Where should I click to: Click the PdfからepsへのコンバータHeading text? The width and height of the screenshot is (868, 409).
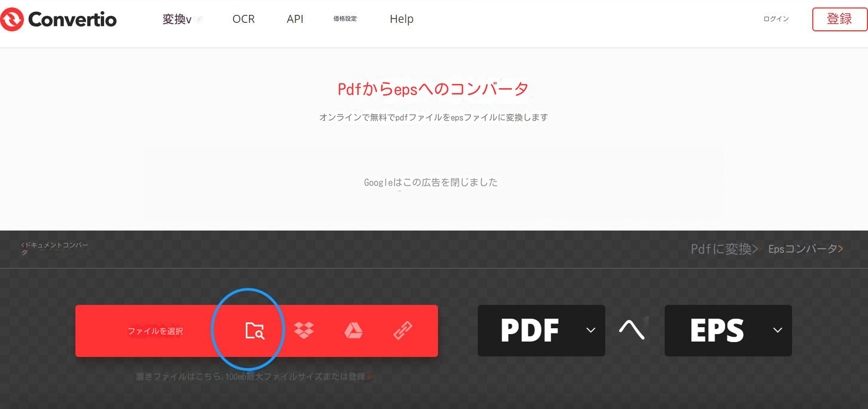pos(433,89)
